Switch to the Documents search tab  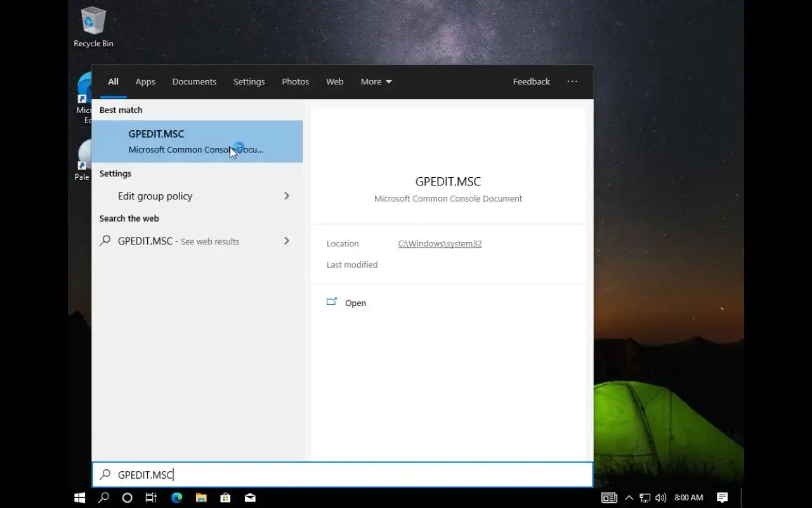pyautogui.click(x=194, y=81)
